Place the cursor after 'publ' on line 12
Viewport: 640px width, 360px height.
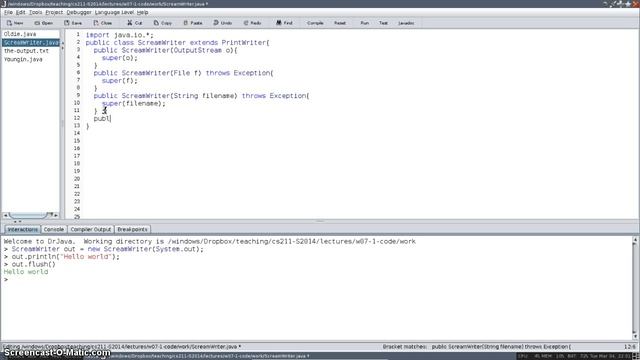click(x=111, y=119)
